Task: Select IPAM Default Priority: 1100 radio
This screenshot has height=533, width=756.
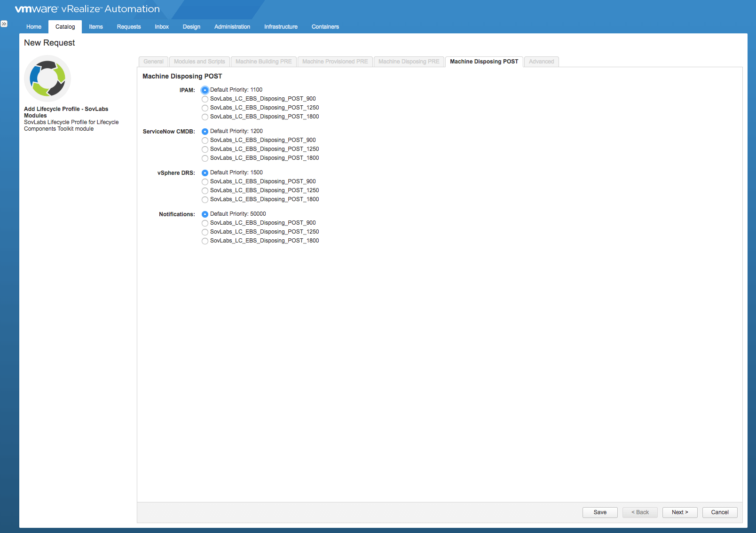Action: (205, 90)
